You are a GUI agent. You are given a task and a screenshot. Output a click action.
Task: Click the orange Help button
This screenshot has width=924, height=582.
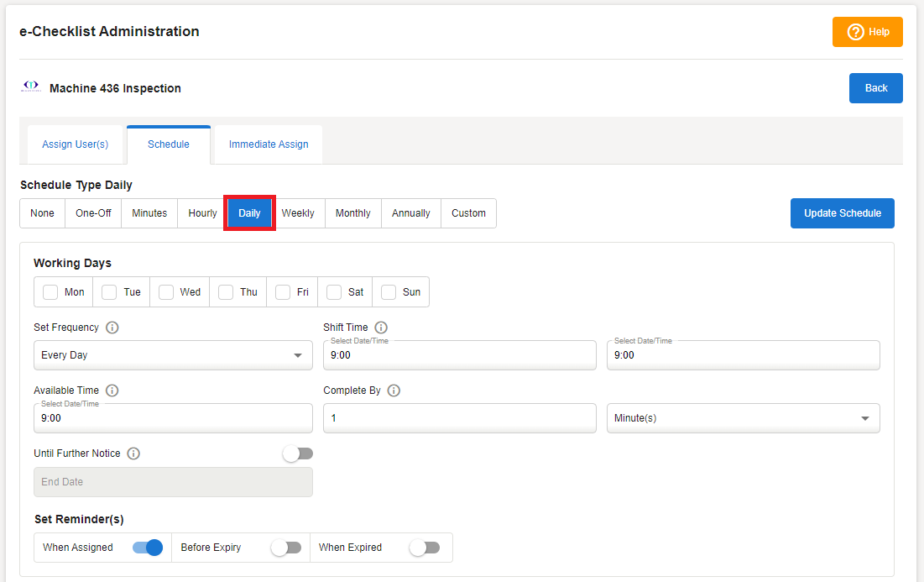[867, 32]
